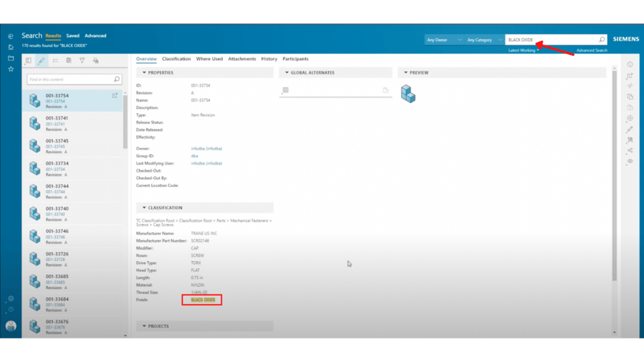Image resolution: width=644 pixels, height=362 pixels.
Task: Click the access permissions lock icon
Action: click(96, 60)
